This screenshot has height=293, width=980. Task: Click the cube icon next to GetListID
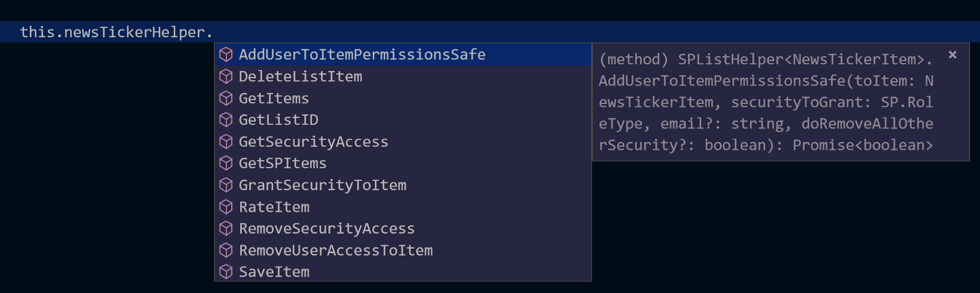[x=226, y=120]
